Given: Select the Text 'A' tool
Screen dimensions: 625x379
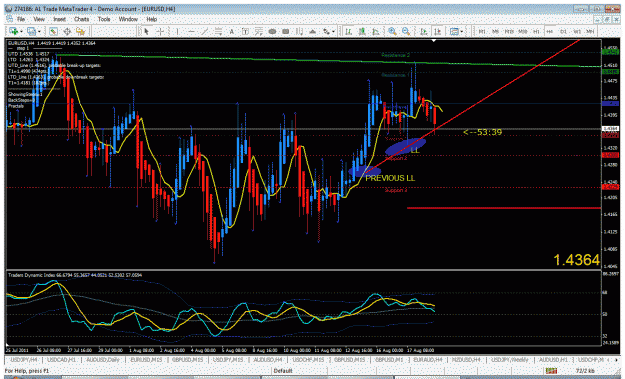Looking at the screenshot, I should (x=232, y=31).
